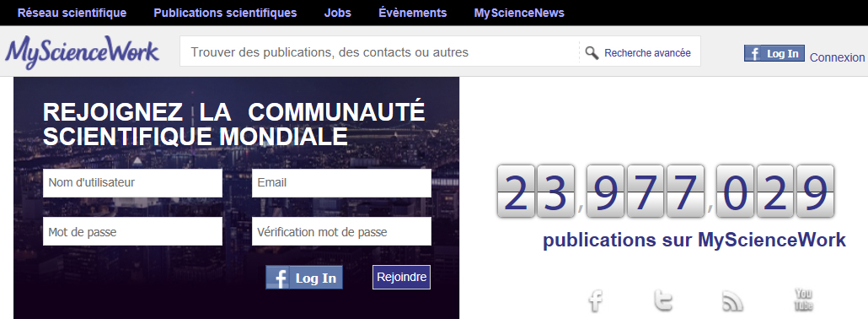
Task: Go to the Jobs menu item
Action: tap(338, 13)
